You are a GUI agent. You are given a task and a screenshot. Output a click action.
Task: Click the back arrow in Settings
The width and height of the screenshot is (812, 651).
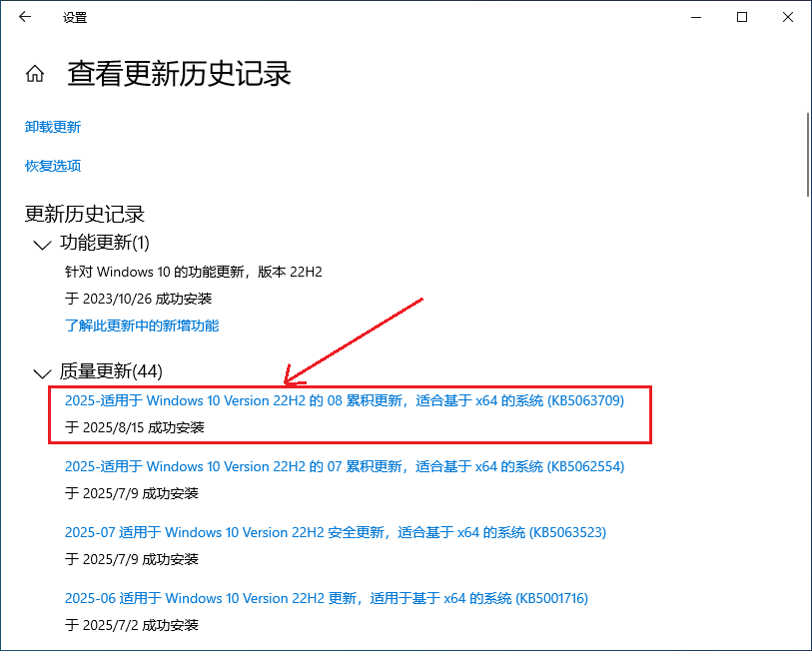tap(25, 17)
